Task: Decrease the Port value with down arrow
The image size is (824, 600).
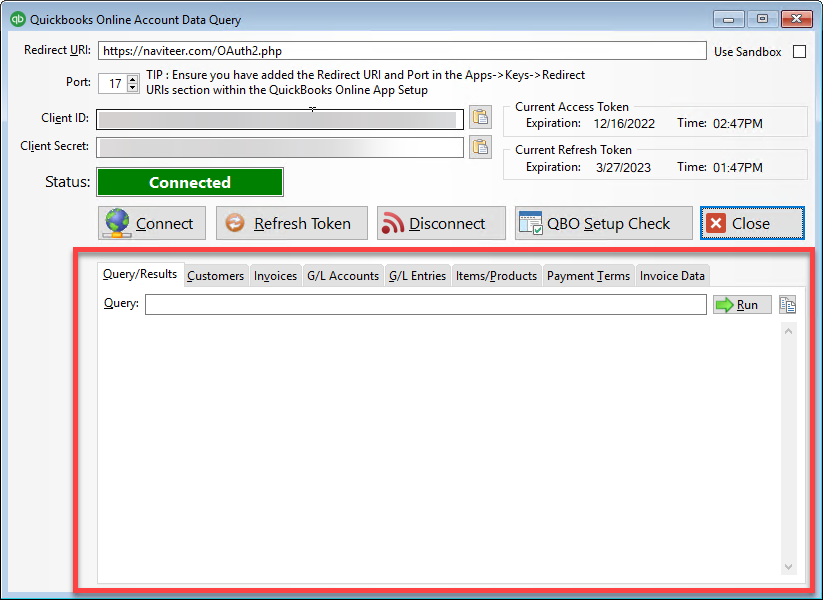Action: [x=133, y=88]
